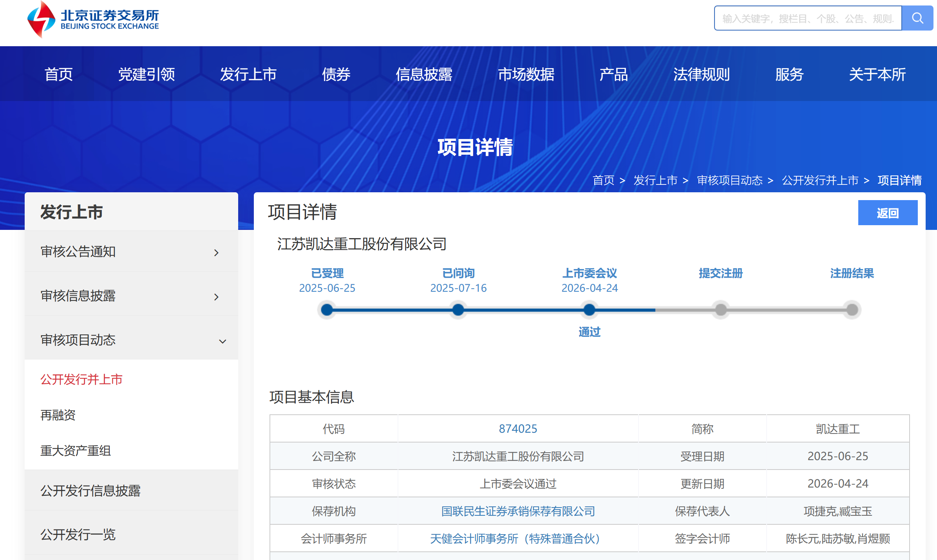The image size is (937, 560).
Task: Click 提交注册 gray timeline dot
Action: [720, 310]
